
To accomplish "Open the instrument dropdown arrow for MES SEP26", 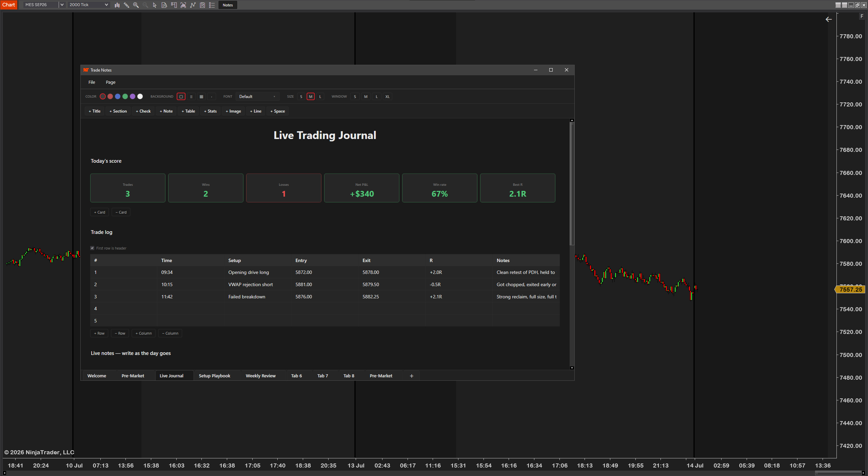I will [62, 5].
